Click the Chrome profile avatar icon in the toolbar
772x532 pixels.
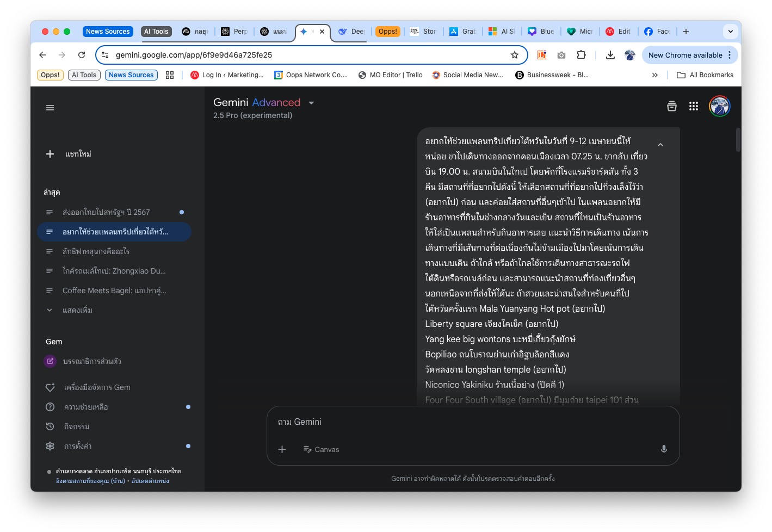pos(630,55)
